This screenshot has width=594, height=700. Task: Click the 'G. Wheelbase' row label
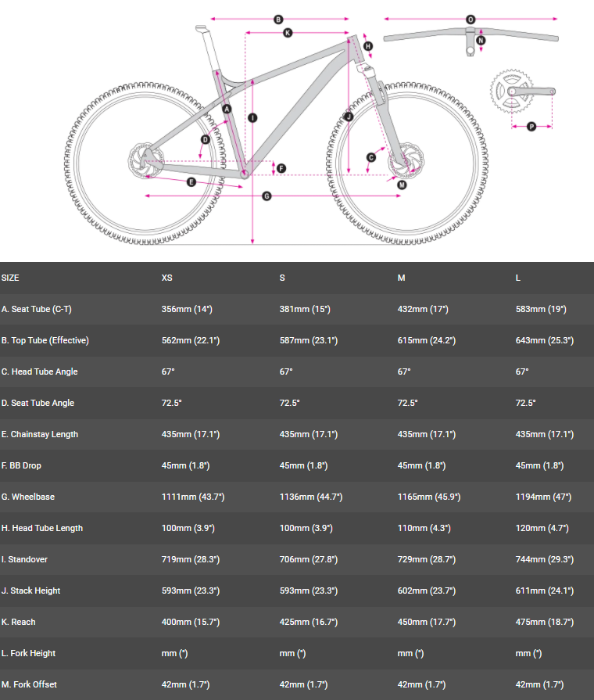point(28,497)
